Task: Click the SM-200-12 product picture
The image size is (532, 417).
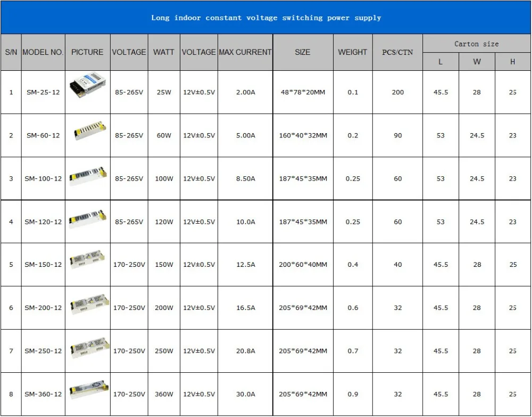Action: 89,304
